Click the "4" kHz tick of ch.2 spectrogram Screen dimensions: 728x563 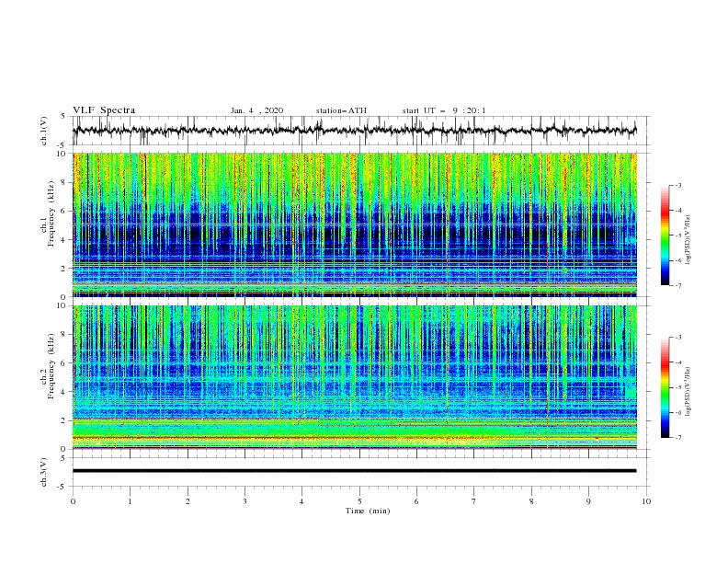pos(63,392)
